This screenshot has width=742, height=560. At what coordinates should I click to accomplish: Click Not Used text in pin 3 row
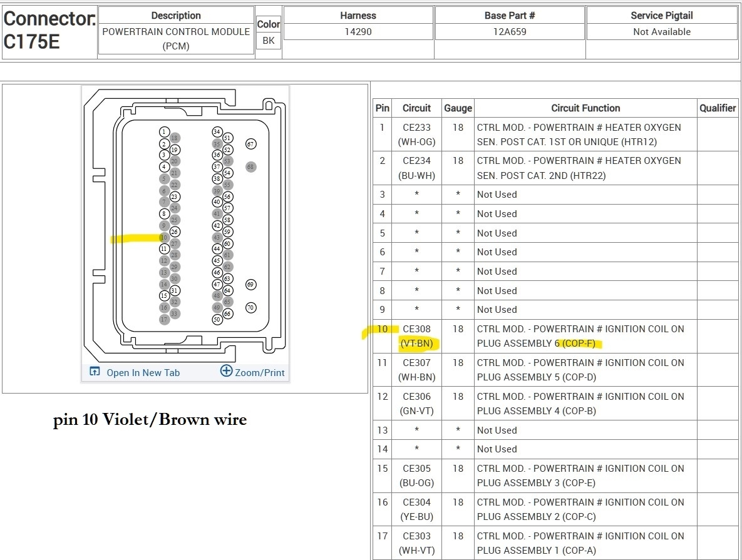click(497, 195)
